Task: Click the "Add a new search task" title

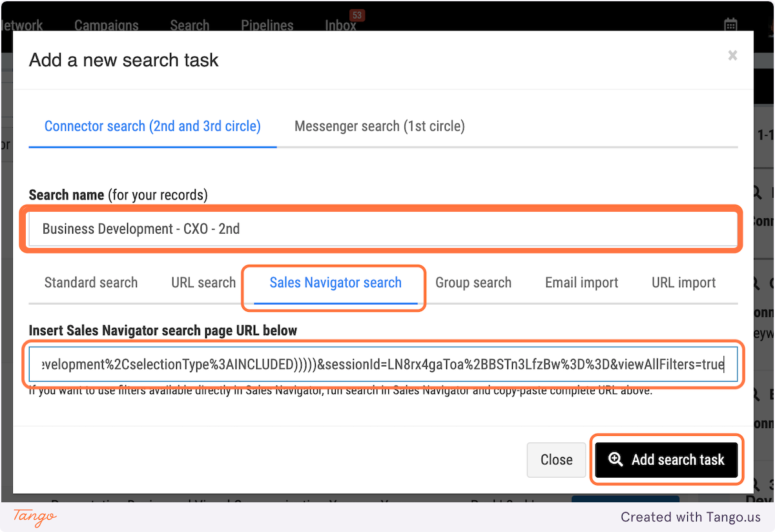Action: [x=124, y=60]
